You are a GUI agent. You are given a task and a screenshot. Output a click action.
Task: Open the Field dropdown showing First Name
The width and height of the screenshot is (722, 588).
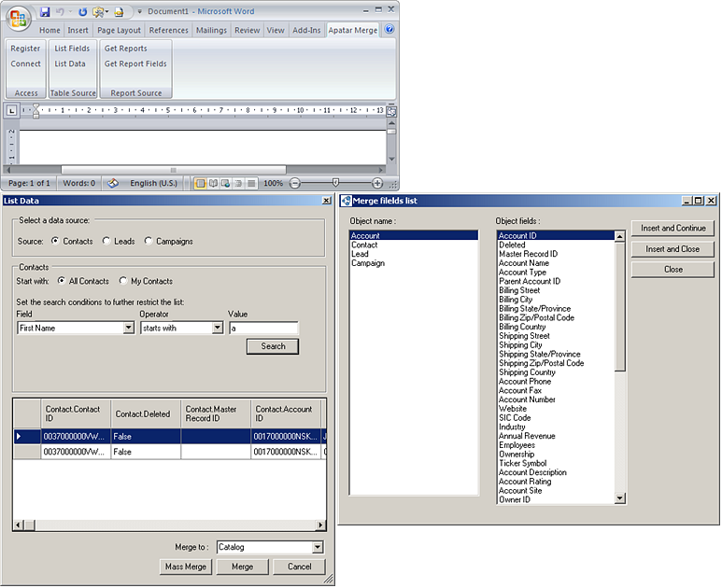[x=129, y=328]
